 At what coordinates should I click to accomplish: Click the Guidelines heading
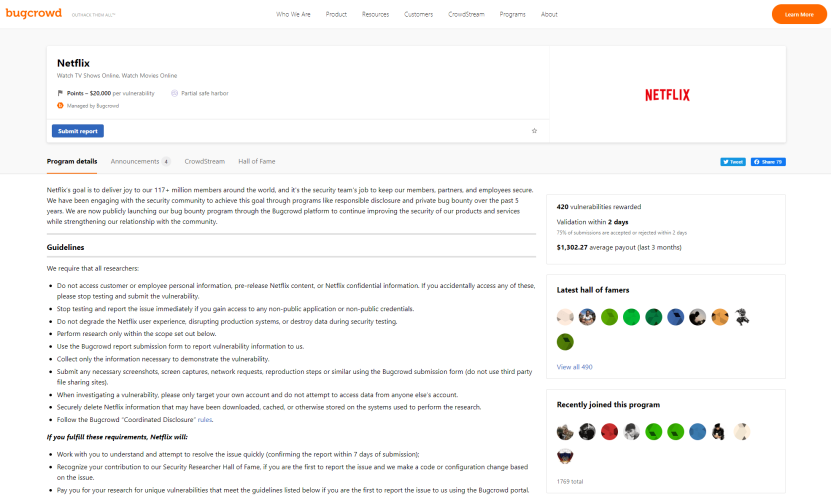[65, 248]
